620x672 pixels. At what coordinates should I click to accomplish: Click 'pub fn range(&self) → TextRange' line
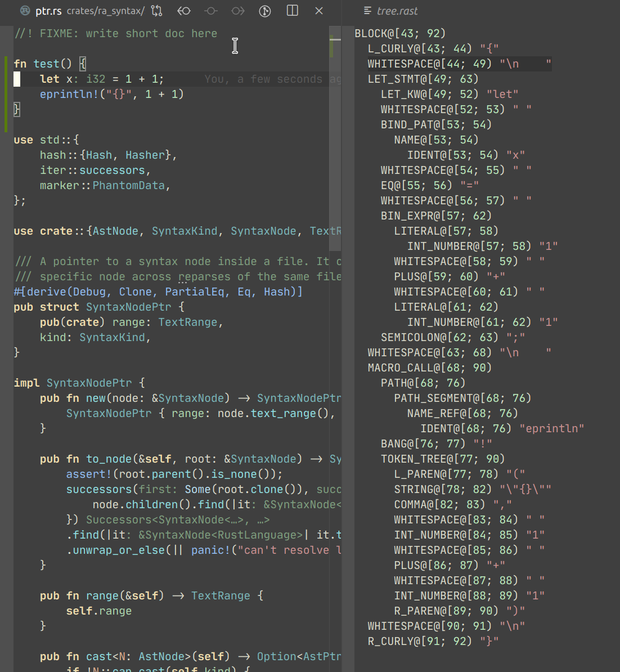pyautogui.click(x=152, y=595)
